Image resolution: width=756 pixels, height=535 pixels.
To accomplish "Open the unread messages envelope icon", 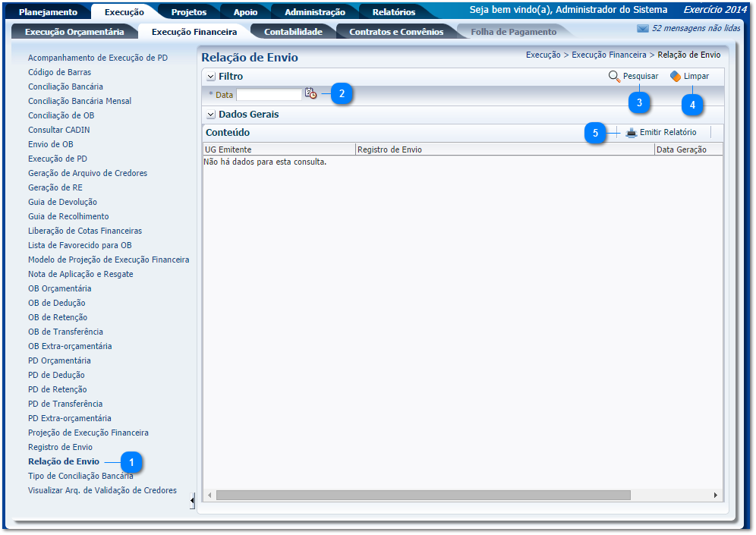I will [x=642, y=29].
